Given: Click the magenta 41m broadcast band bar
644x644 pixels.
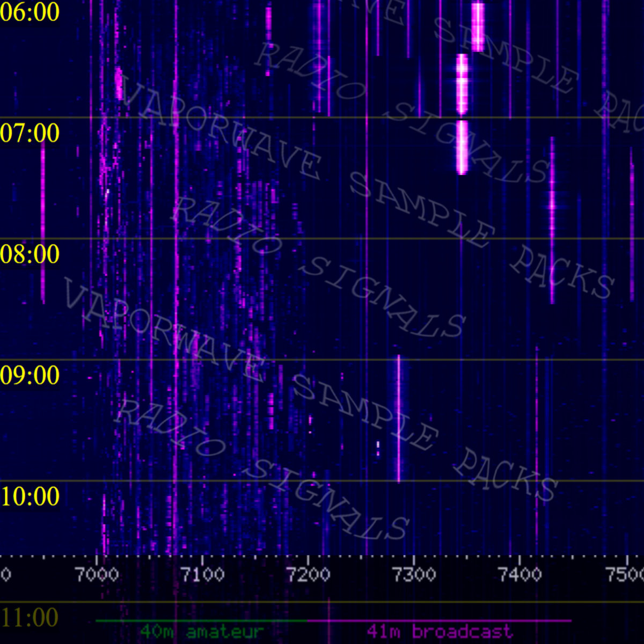Looking at the screenshot, I should [440, 621].
